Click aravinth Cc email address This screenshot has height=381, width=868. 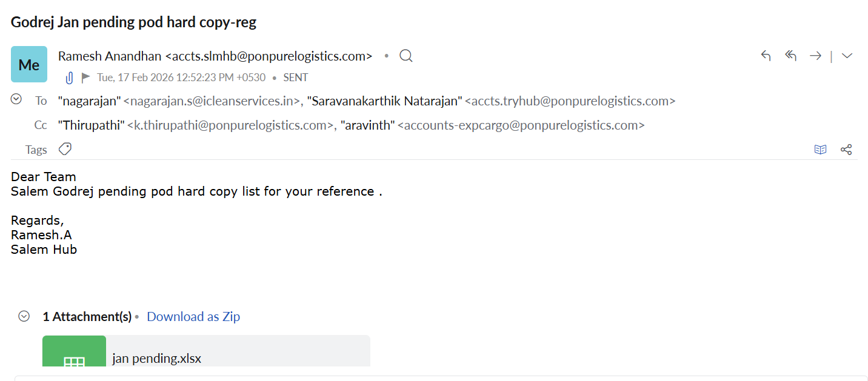[x=521, y=125]
